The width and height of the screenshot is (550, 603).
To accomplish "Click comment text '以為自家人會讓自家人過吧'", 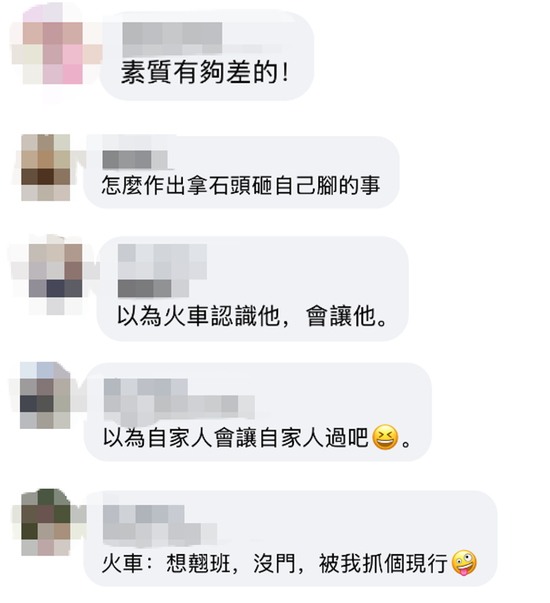I will (236, 438).
